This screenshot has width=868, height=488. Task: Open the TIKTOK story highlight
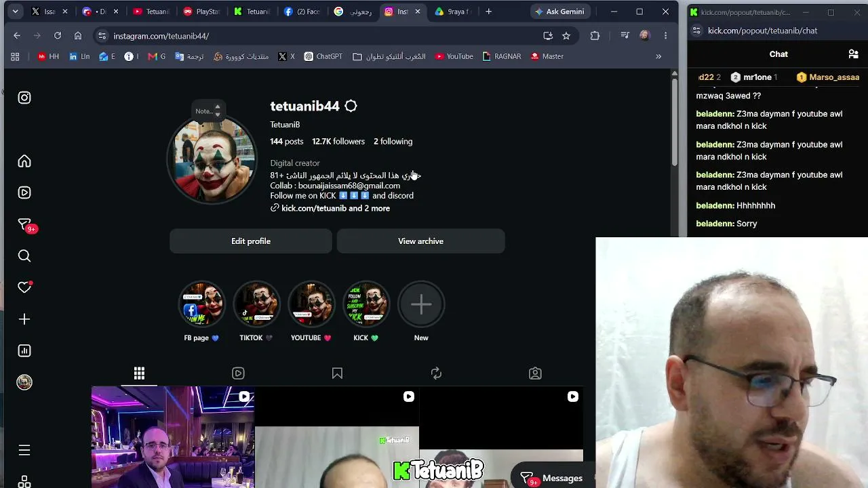[257, 304]
